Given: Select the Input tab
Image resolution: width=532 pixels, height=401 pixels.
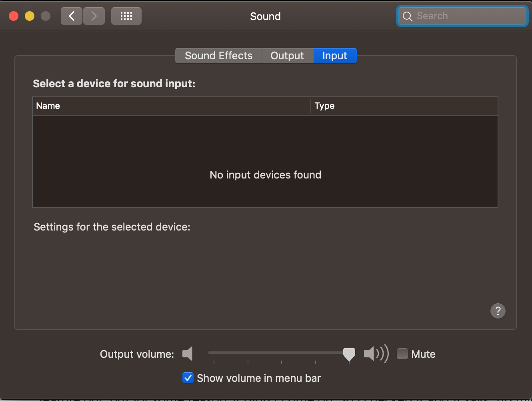Looking at the screenshot, I should click(335, 56).
